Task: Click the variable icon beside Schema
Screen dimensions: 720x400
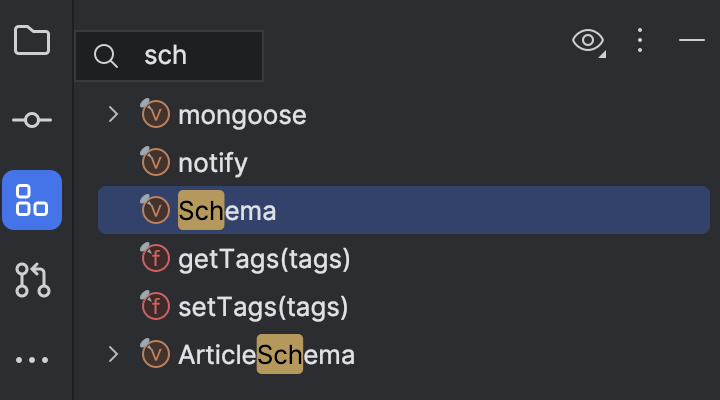Action: coord(155,209)
